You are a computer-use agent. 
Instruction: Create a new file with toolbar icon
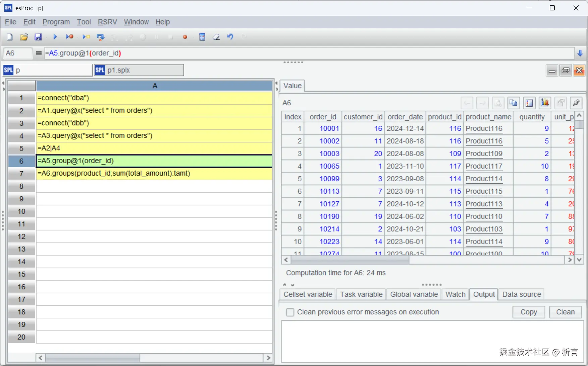[x=10, y=37]
